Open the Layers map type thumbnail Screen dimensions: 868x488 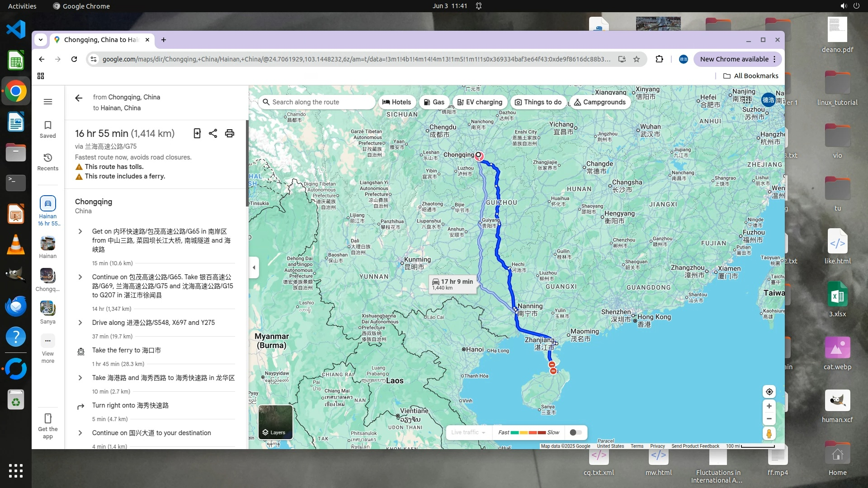coord(275,422)
